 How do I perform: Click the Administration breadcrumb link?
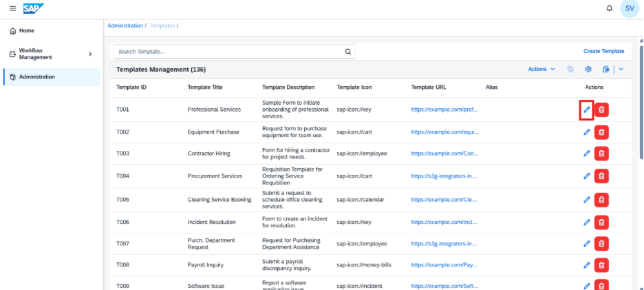coord(125,25)
